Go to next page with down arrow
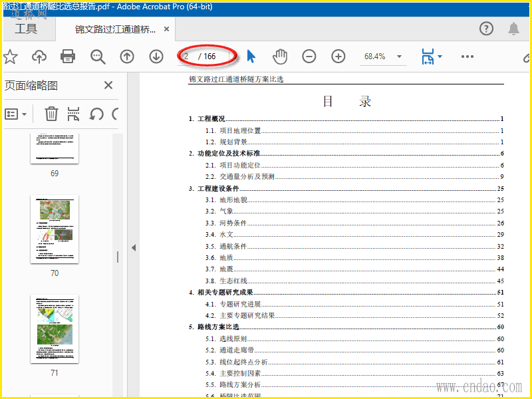Viewport: 532px width, 399px height. (x=156, y=57)
